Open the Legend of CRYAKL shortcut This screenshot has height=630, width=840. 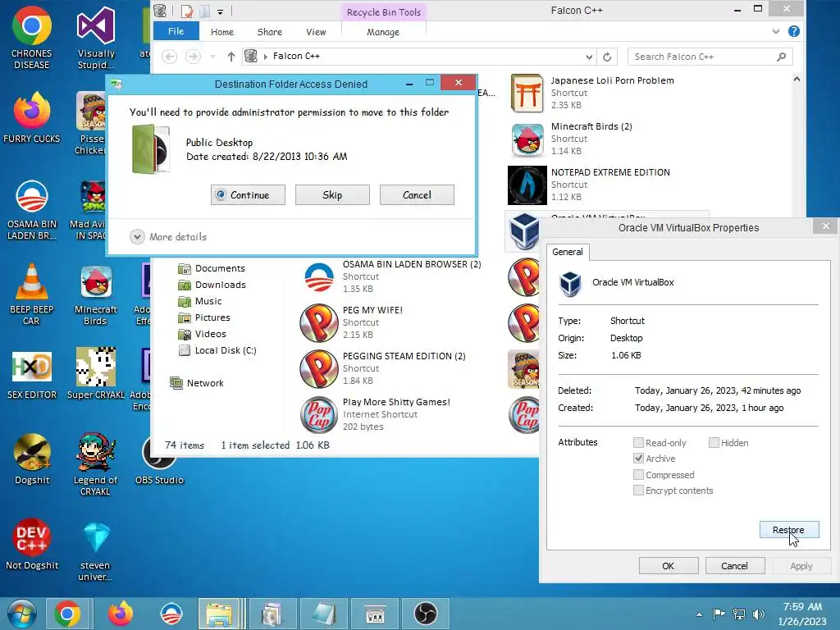(95, 464)
